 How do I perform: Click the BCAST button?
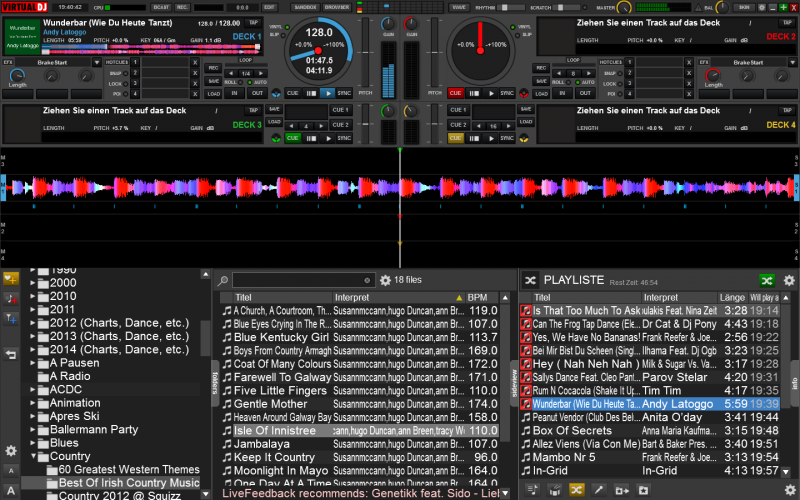pos(161,7)
